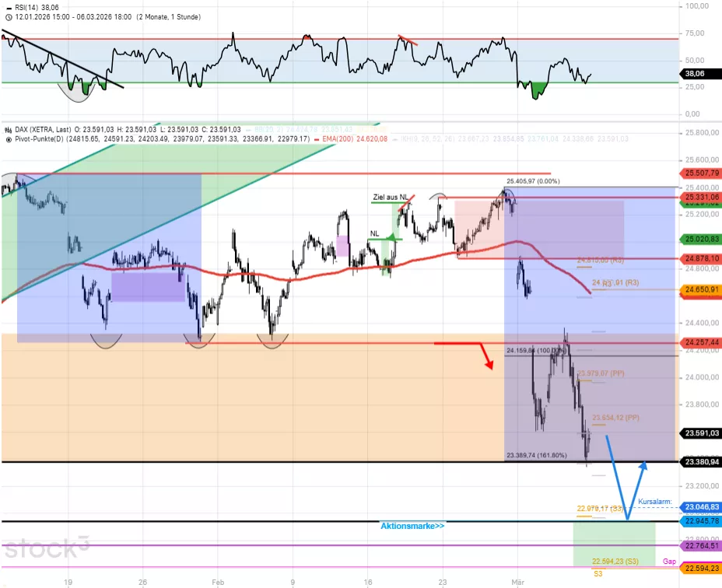Click the bullet icon before Pivot-Punkte(D)
Viewport: 722px width, 588px height.
8,139
